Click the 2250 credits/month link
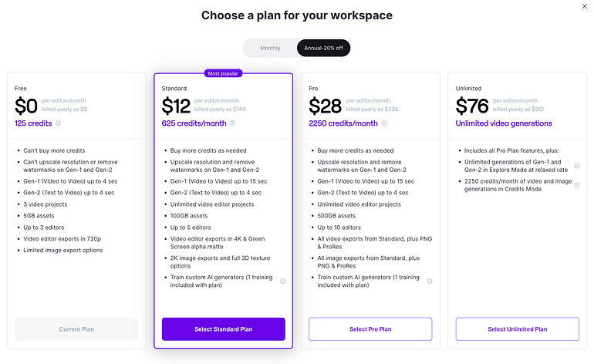Viewport: 594px width, 364px height. tap(343, 123)
